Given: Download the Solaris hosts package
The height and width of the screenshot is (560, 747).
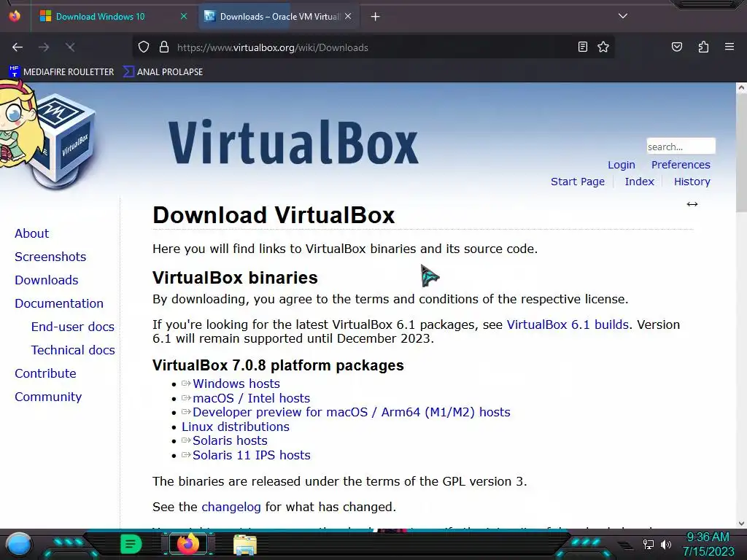Looking at the screenshot, I should pyautogui.click(x=230, y=441).
